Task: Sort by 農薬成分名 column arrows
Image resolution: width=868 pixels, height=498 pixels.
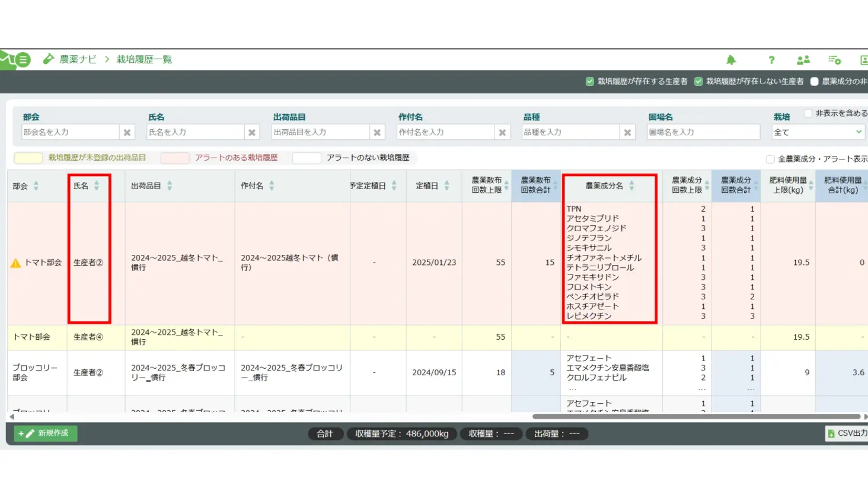Action: [x=631, y=186]
